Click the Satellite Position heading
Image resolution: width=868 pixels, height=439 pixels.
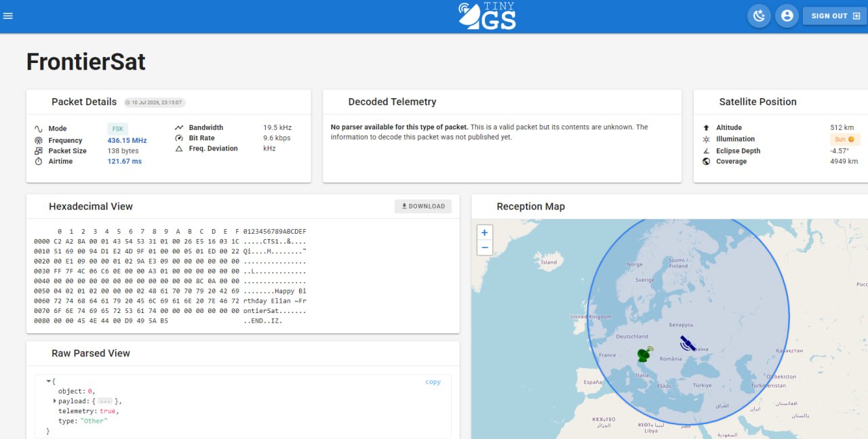click(757, 102)
